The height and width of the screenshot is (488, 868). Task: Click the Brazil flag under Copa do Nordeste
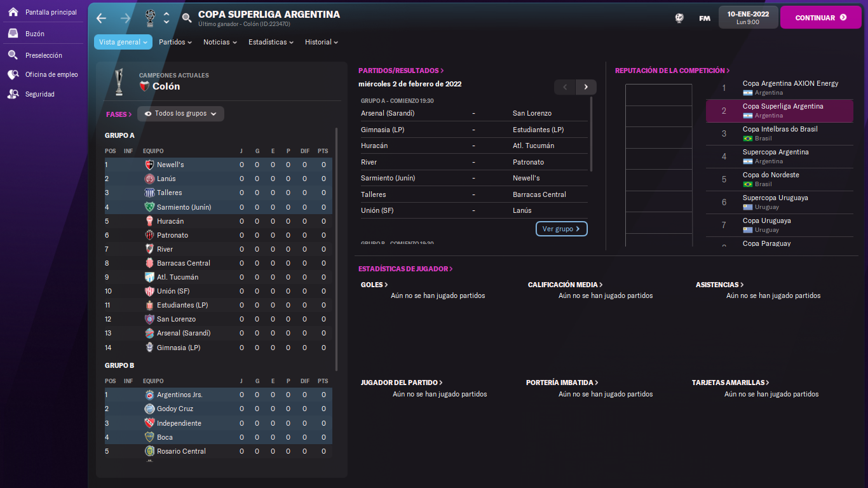747,184
